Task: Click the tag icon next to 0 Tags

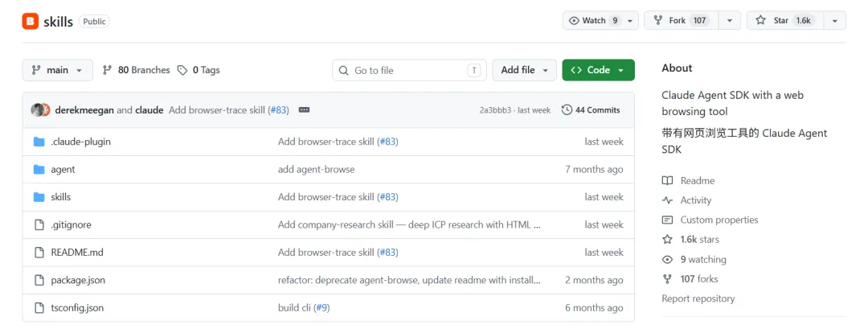Action: [182, 70]
